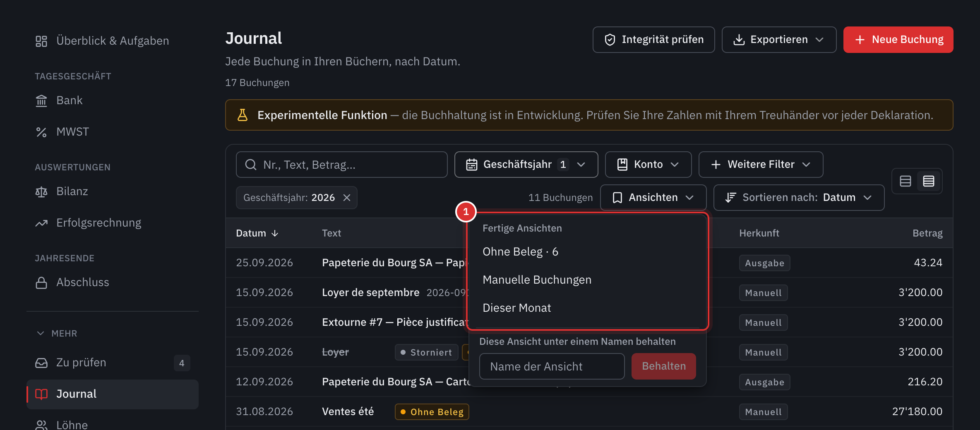Click the Bilanz scales icon
The height and width of the screenshot is (430, 980).
pyautogui.click(x=41, y=191)
